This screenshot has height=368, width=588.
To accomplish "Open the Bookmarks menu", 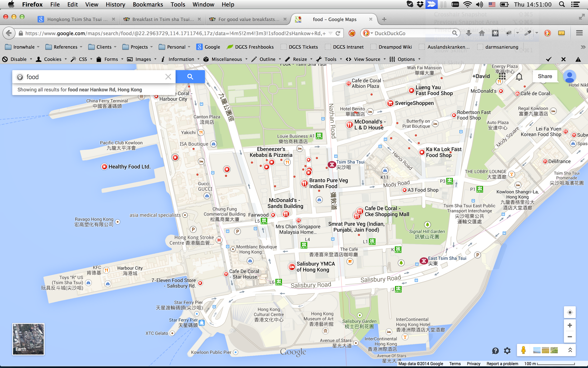I will tap(148, 4).
